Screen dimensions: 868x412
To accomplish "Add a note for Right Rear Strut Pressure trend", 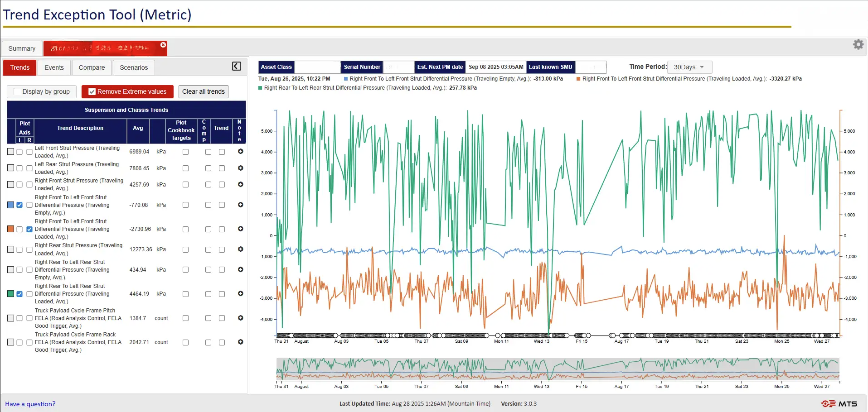I will click(x=240, y=249).
